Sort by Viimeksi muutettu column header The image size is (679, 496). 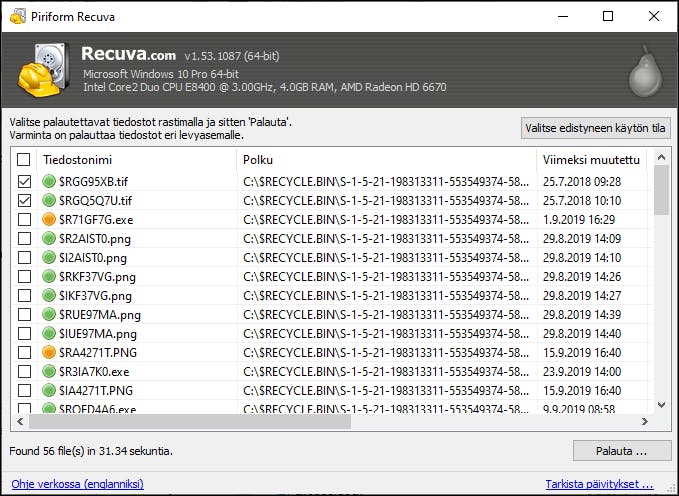(x=590, y=160)
